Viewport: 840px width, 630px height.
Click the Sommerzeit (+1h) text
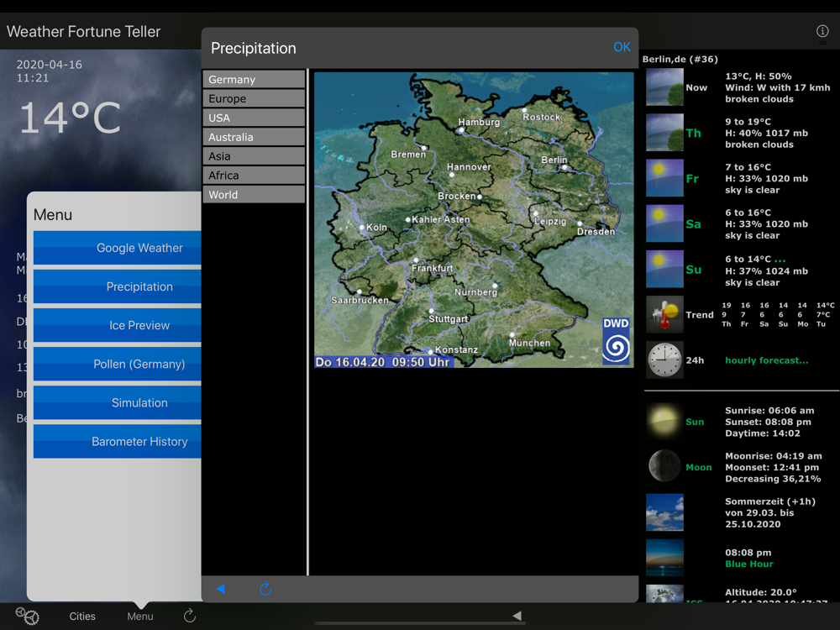point(769,501)
